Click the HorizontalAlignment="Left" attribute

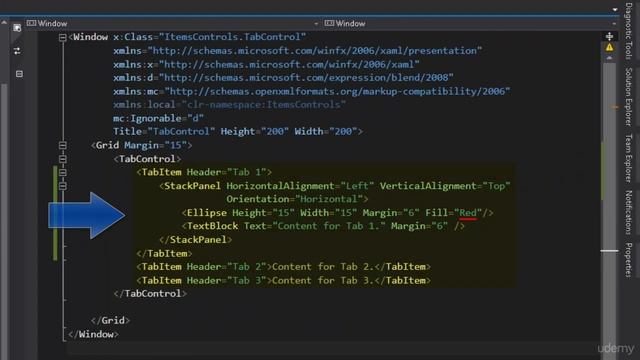(x=300, y=186)
